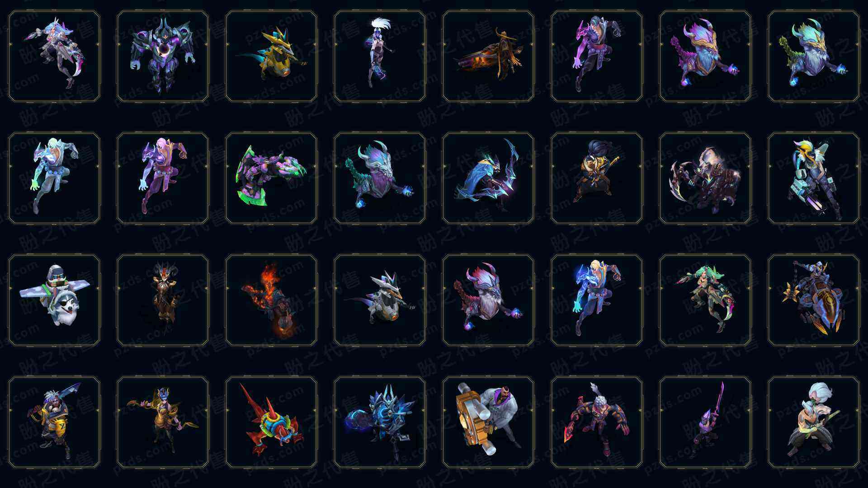Select the white ponytail female skin
868x488 pixels.
(380, 56)
